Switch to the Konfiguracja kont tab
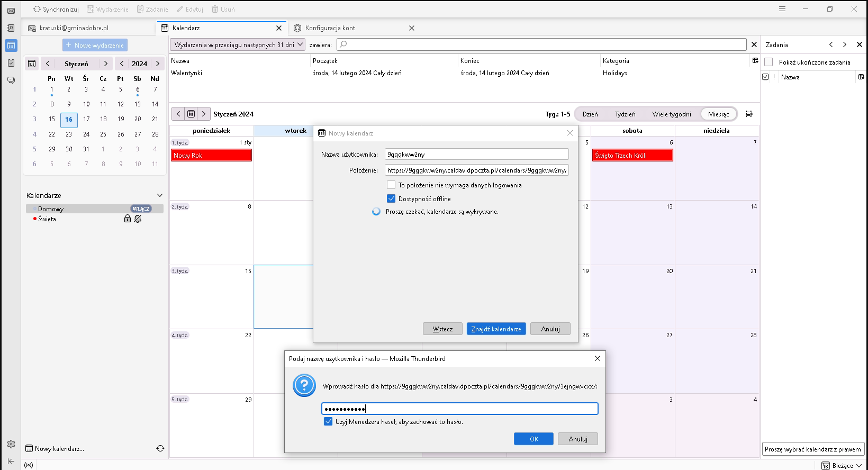Viewport: 868px width, 470px height. tap(330, 28)
